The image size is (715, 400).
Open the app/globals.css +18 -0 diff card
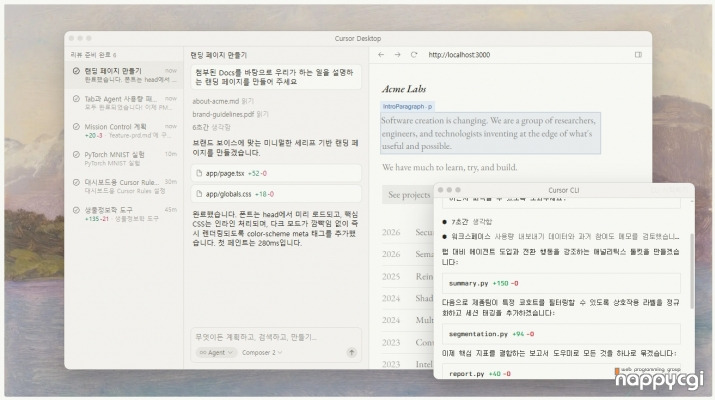point(276,194)
